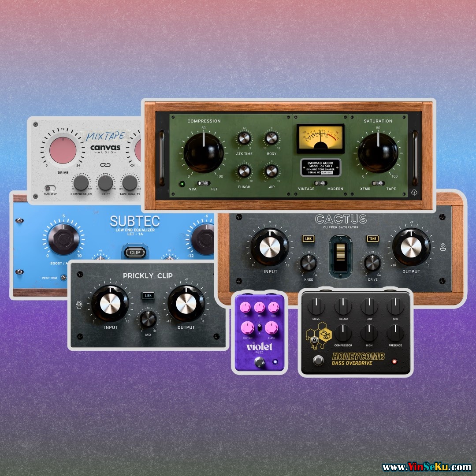Click the VU meter display
Screen dimensions: 476x476
point(320,138)
